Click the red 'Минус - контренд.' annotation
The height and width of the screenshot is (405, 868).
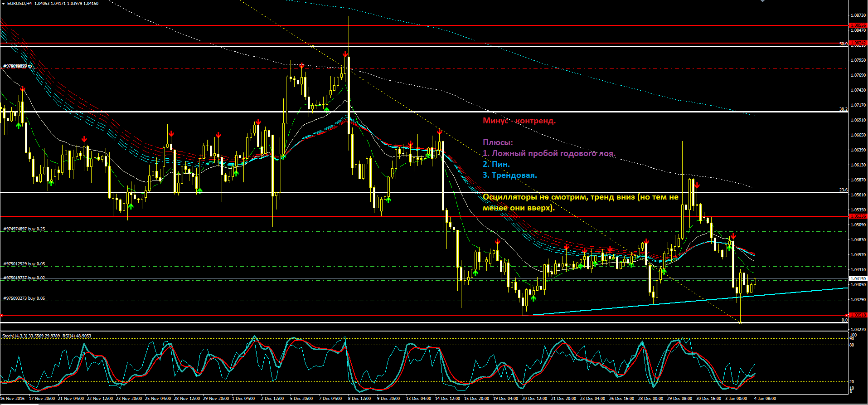519,121
